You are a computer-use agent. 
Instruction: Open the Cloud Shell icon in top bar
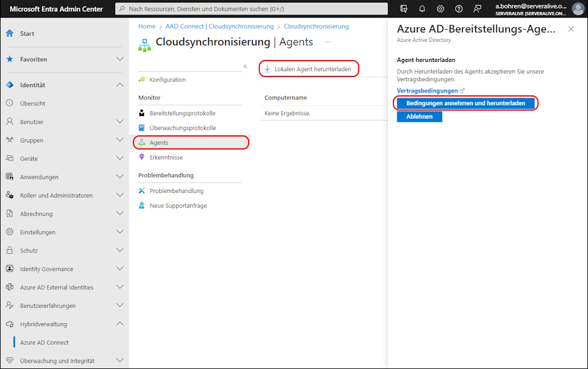(403, 9)
